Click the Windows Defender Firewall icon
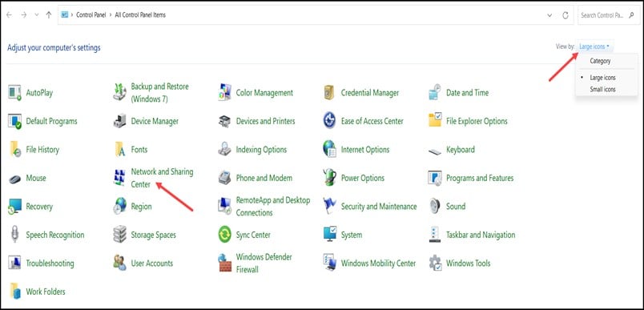The width and height of the screenshot is (644, 310). [x=224, y=264]
